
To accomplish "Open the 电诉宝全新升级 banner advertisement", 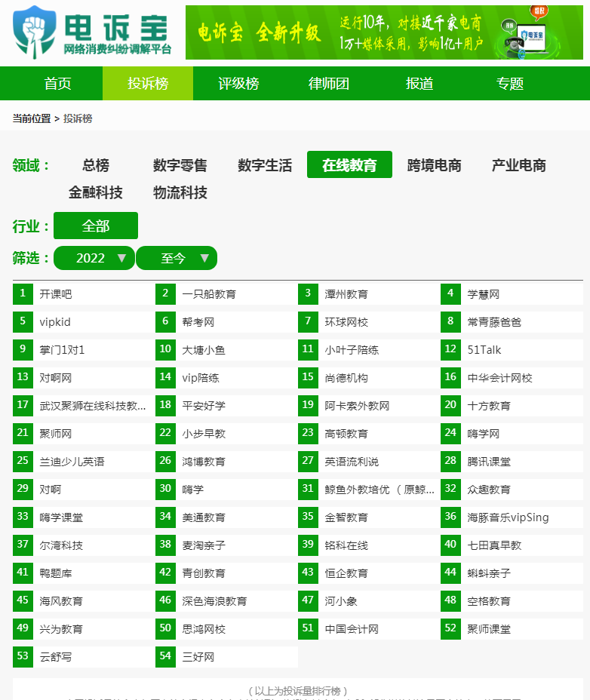I will [384, 32].
